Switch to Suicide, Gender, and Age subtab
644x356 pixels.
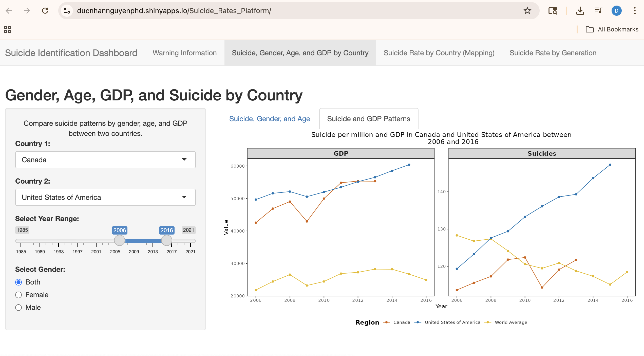pos(270,119)
